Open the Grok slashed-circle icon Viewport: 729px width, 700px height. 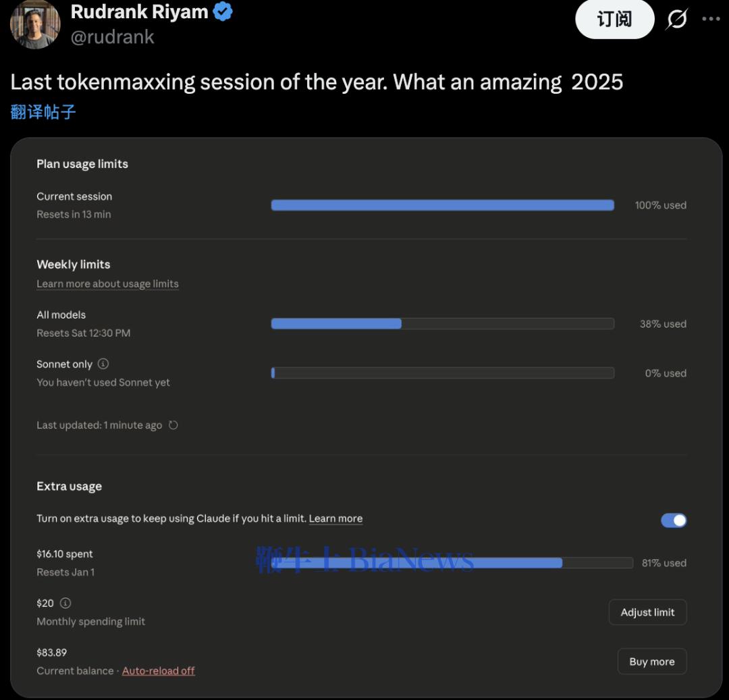pos(676,20)
